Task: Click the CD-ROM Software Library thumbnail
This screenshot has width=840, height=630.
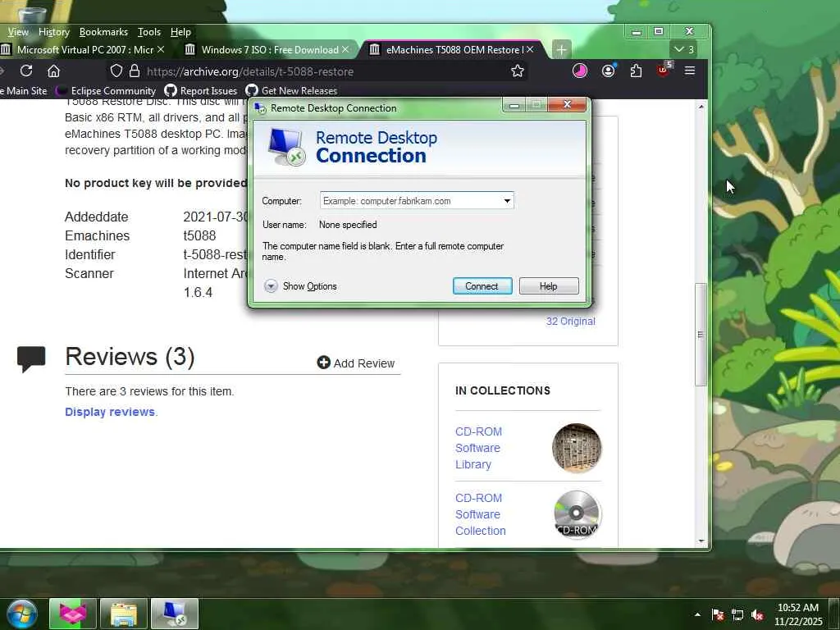Action: 577,448
